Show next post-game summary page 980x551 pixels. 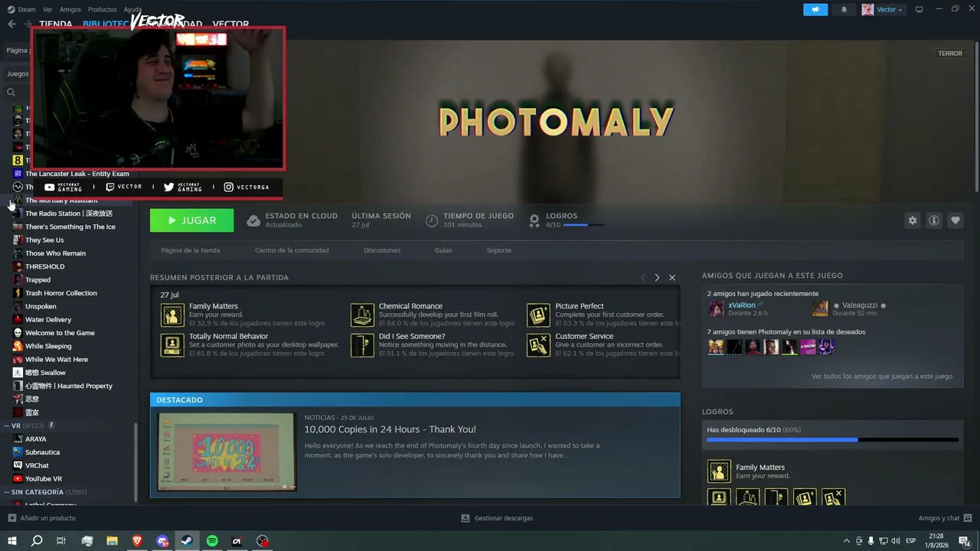tap(657, 277)
